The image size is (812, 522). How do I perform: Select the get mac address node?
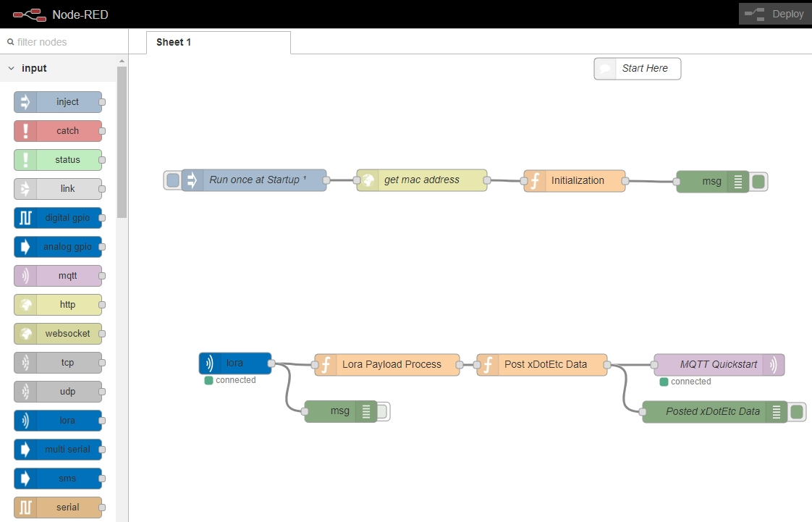(421, 180)
